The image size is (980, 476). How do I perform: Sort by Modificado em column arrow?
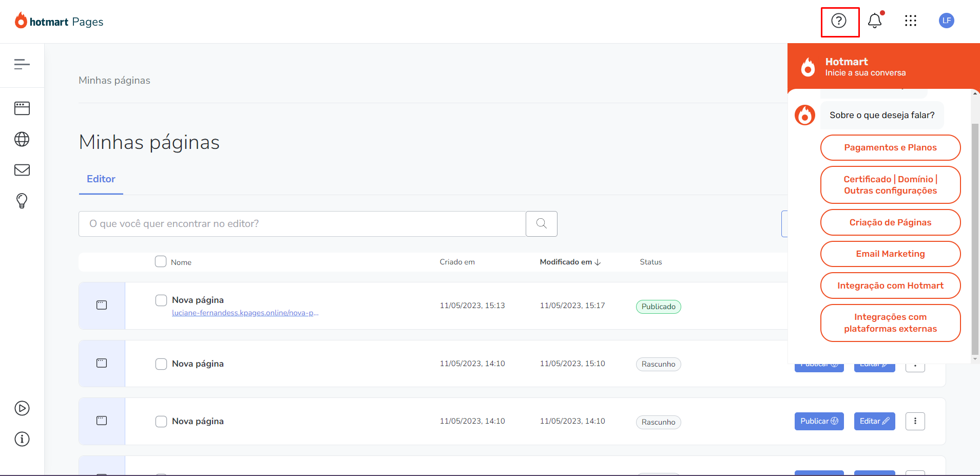[x=598, y=262]
